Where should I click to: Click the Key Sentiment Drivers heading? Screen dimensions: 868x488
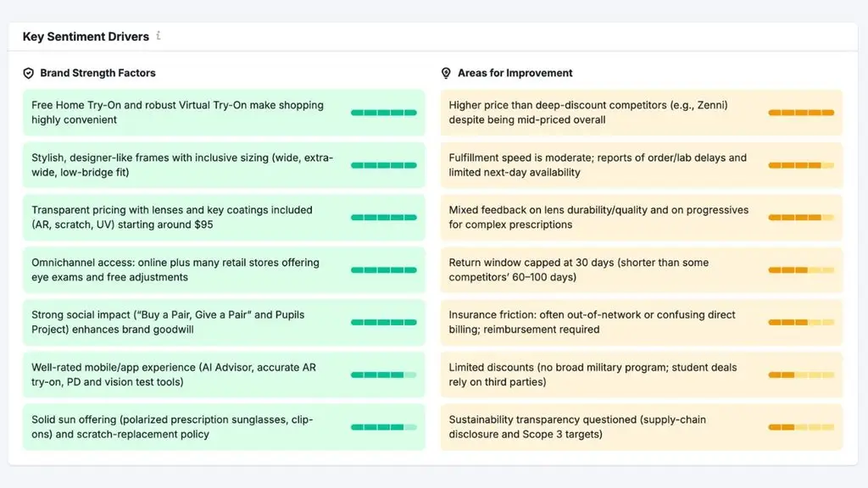pyautogui.click(x=86, y=36)
